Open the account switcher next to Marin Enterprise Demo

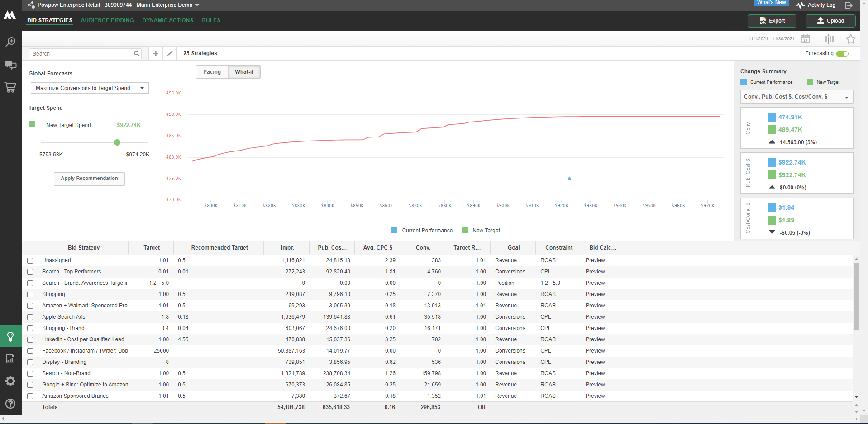[x=196, y=5]
